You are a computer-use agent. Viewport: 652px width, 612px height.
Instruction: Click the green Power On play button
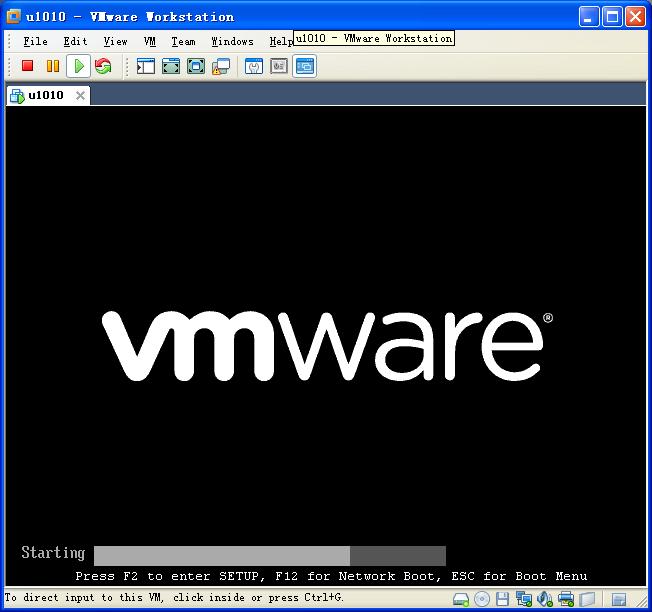(x=78, y=66)
